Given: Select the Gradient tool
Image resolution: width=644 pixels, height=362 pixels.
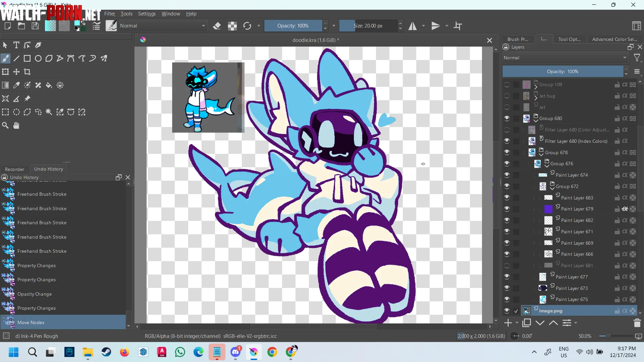Looking at the screenshot, I should coord(5,85).
